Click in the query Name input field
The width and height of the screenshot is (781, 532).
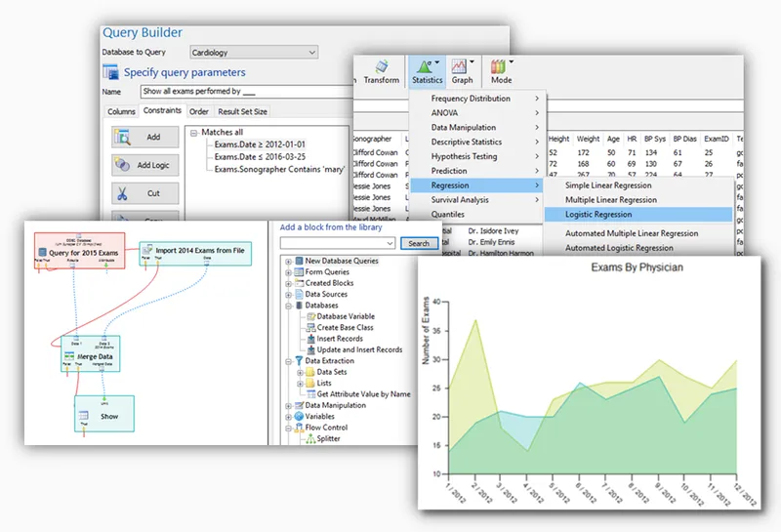coord(247,92)
